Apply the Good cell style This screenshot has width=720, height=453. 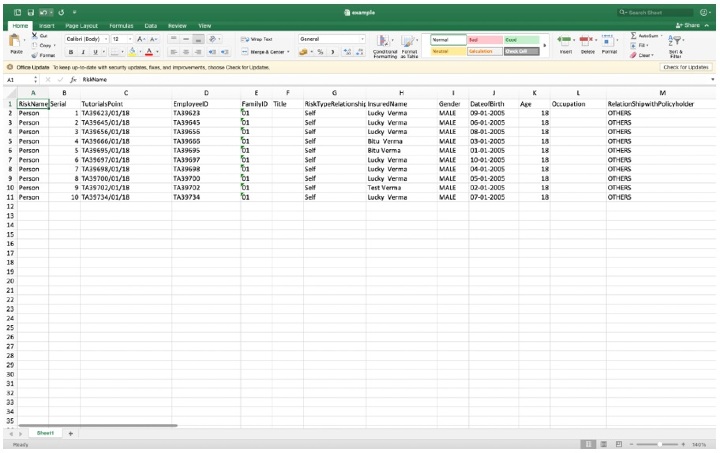522,39
